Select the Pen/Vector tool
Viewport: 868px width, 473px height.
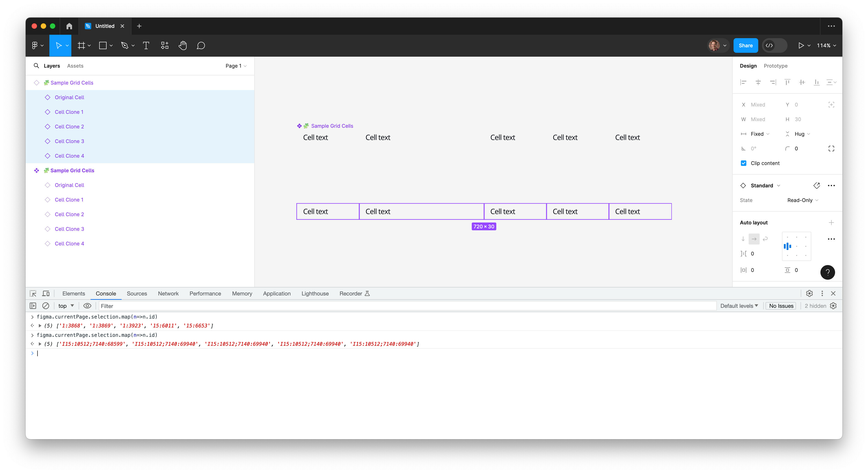click(125, 45)
